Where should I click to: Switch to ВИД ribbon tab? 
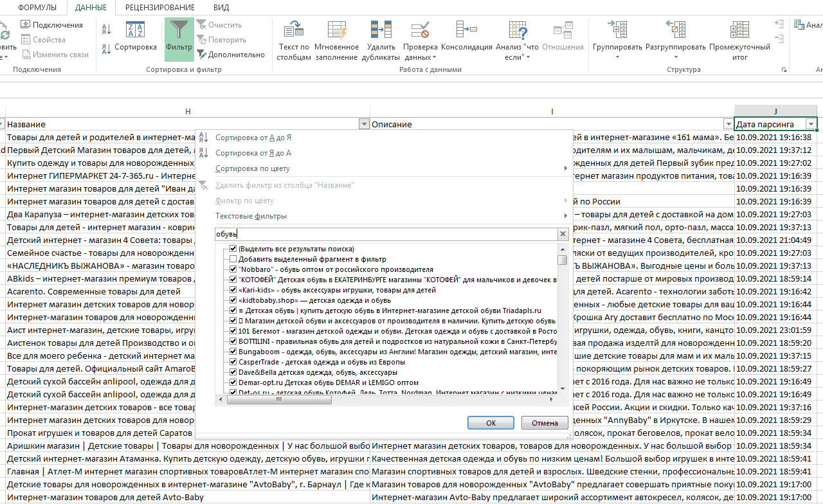pyautogui.click(x=221, y=8)
